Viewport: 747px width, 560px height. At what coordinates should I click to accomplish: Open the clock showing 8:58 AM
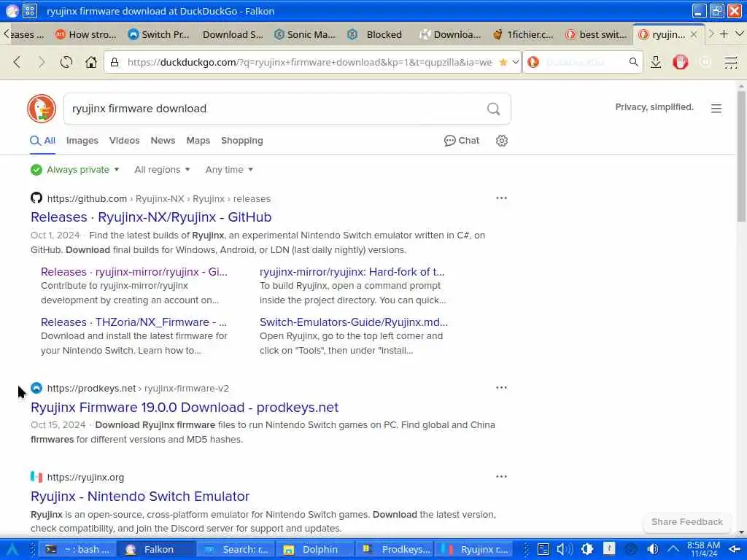point(704,549)
